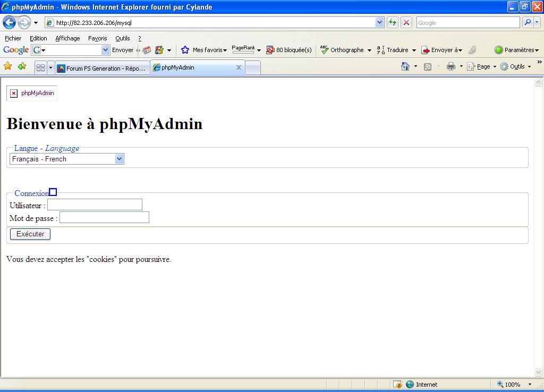
Task: Click the Print printer icon
Action: pos(450,66)
